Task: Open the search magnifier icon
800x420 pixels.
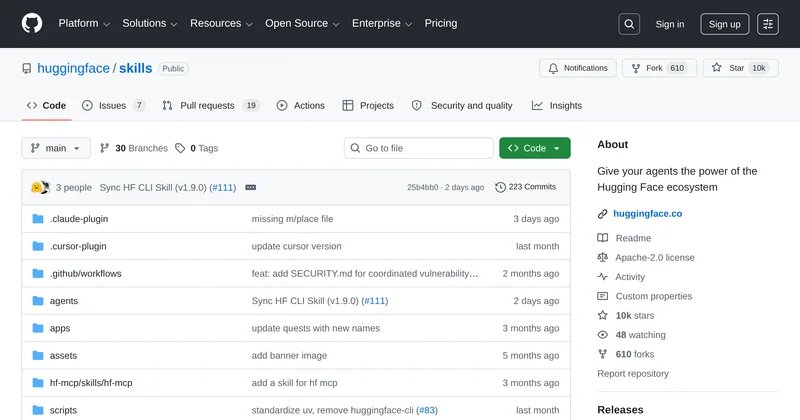Action: click(x=629, y=24)
